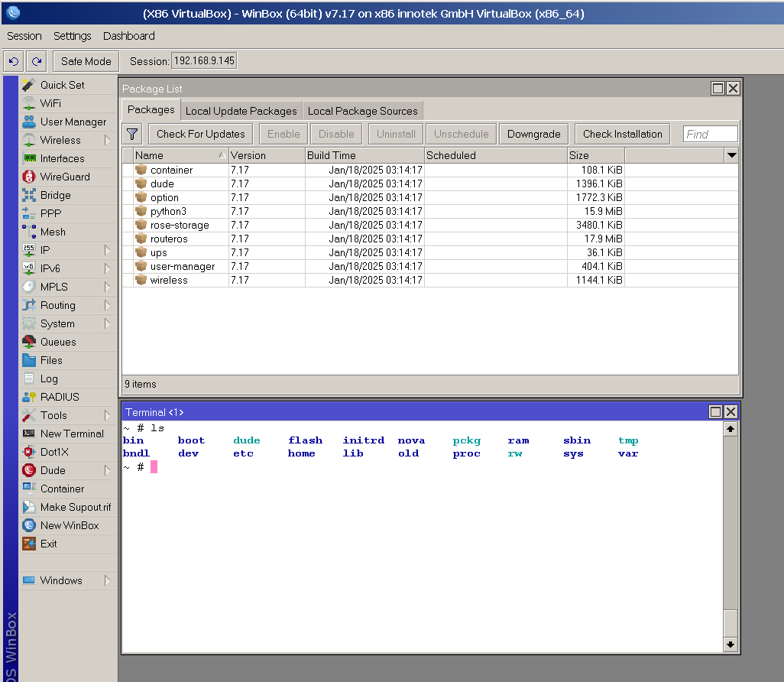The height and width of the screenshot is (682, 784).
Task: Click Exit in sidebar
Action: 68,544
